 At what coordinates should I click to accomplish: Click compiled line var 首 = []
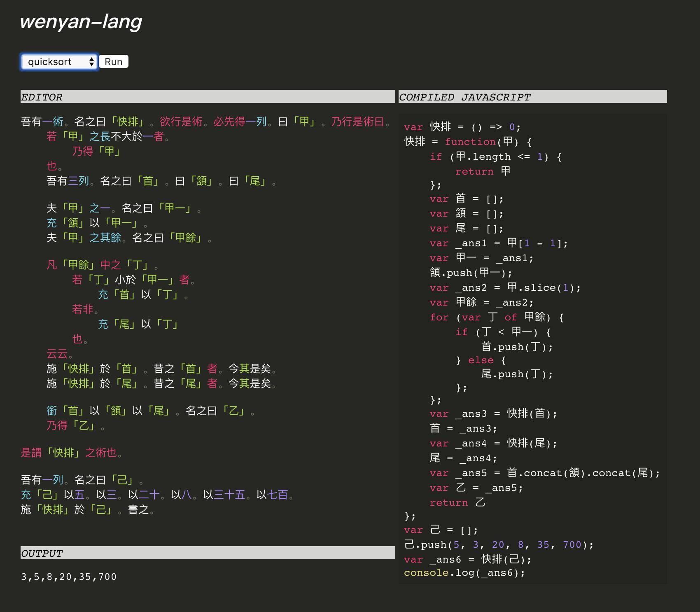[x=467, y=199]
